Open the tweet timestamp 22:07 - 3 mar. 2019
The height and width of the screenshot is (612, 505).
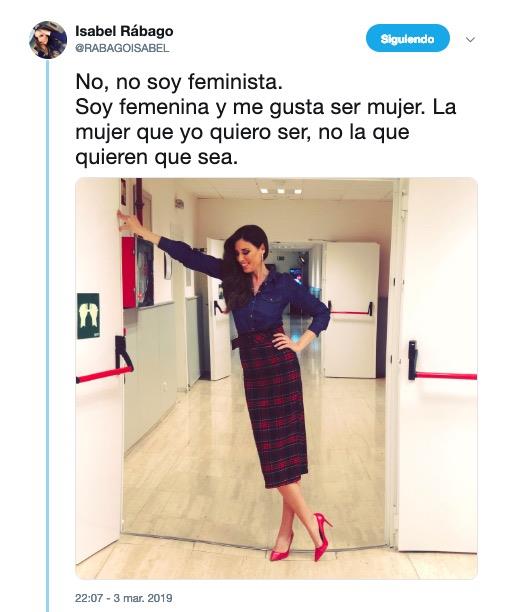click(124, 598)
